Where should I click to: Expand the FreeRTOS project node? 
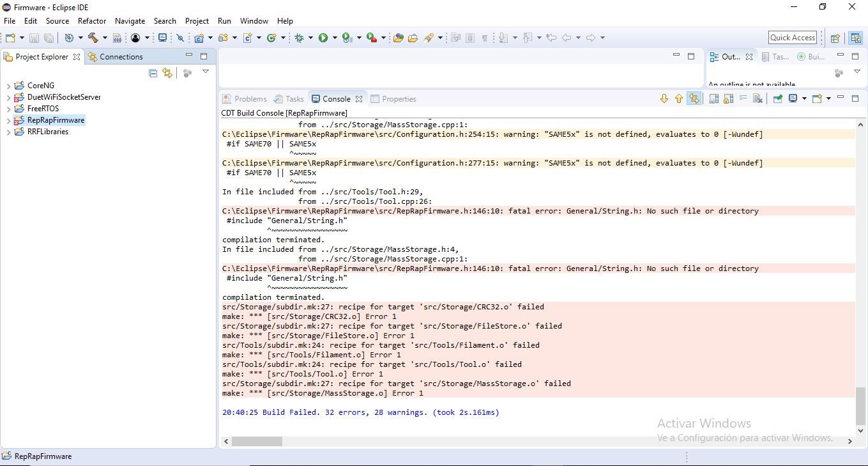[8, 109]
